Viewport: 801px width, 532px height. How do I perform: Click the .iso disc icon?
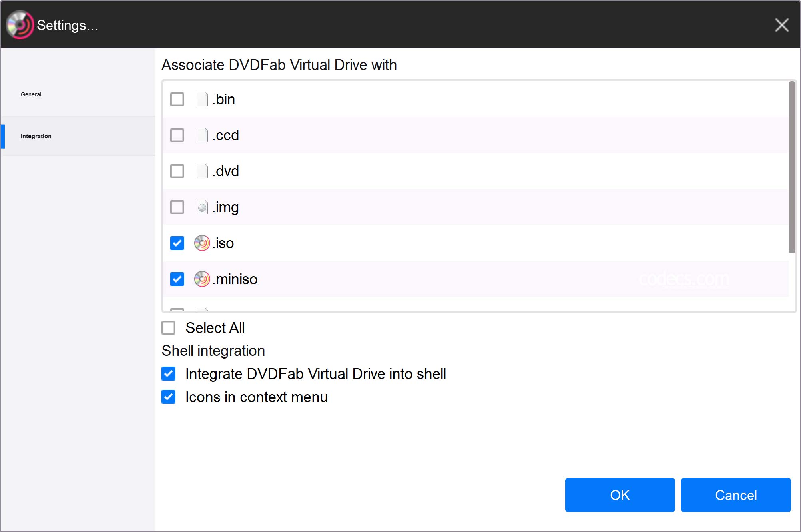(x=202, y=243)
